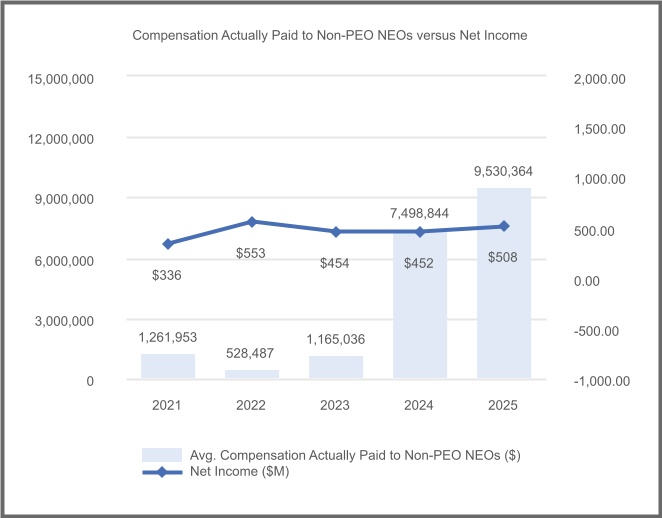662x518 pixels.
Task: Click the 2025 Net Income diamond marker
Action: (x=503, y=226)
